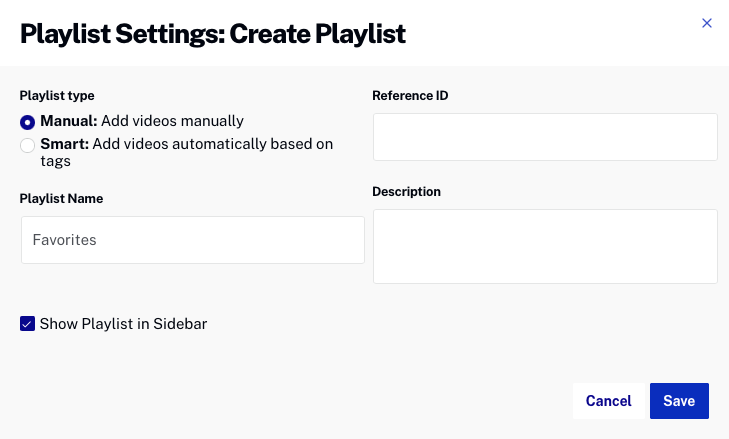This screenshot has height=439, width=729.
Task: Toggle the Show Playlist in Sidebar checkbox
Action: click(27, 324)
